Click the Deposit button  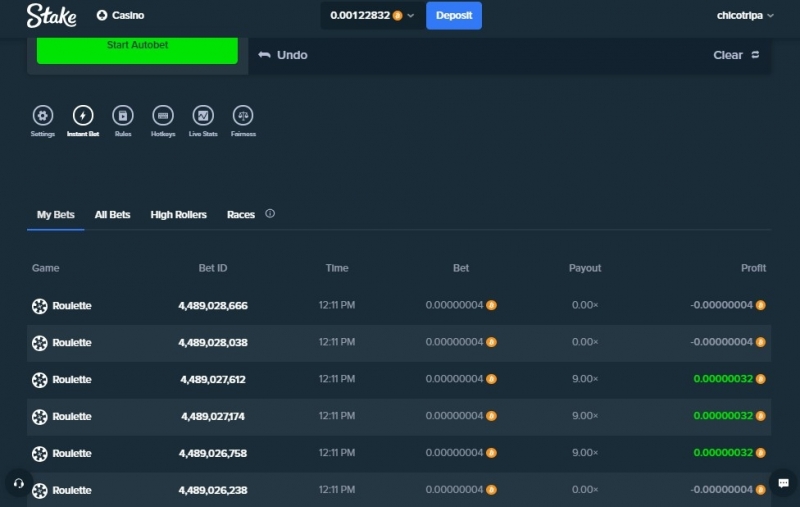pos(454,15)
